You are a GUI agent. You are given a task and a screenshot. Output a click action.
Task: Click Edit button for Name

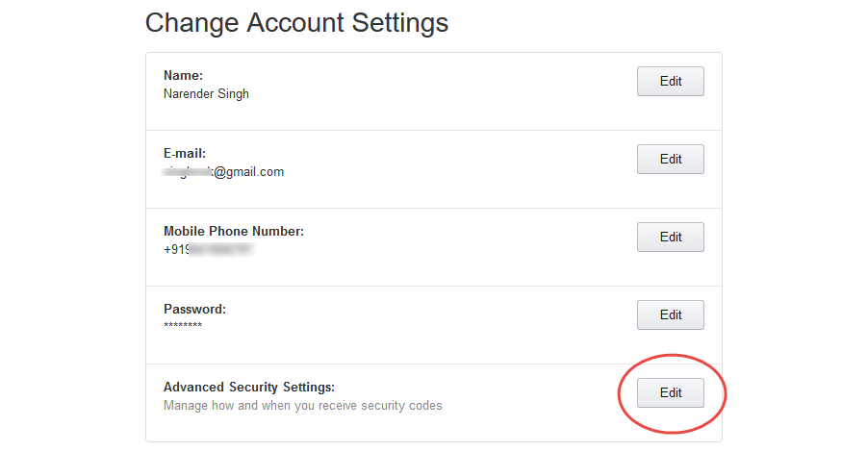(x=670, y=82)
